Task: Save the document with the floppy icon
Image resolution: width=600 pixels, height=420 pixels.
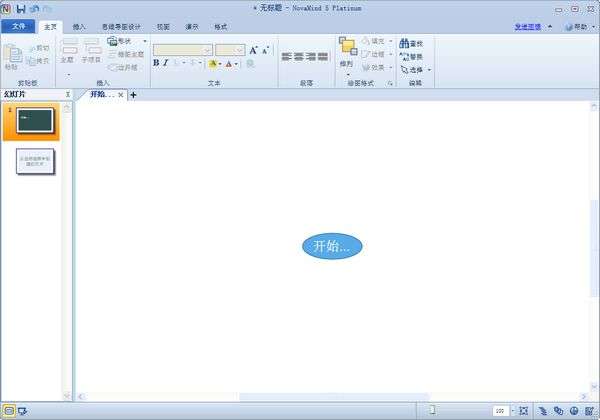Action: (21, 8)
